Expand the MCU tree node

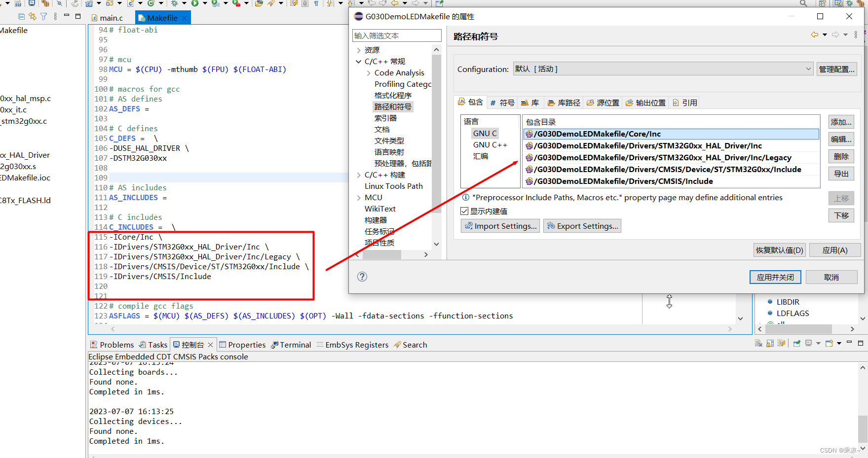tap(359, 197)
